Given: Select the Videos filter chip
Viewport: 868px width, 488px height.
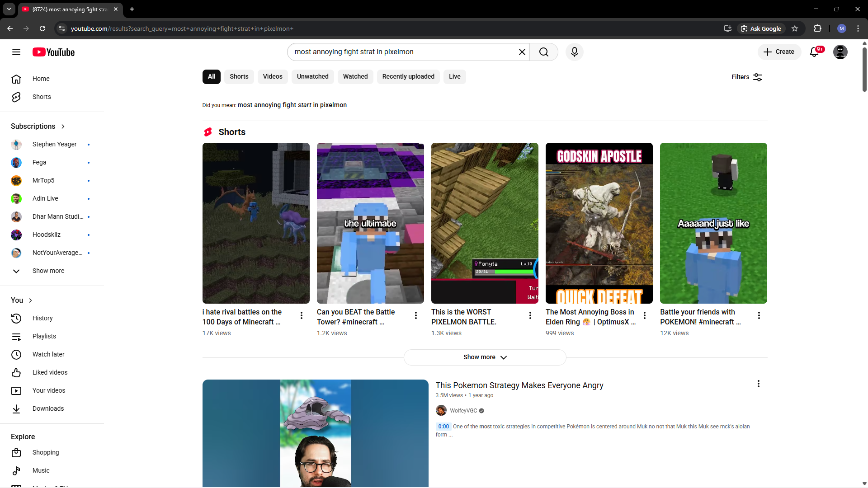Looking at the screenshot, I should click(x=273, y=77).
